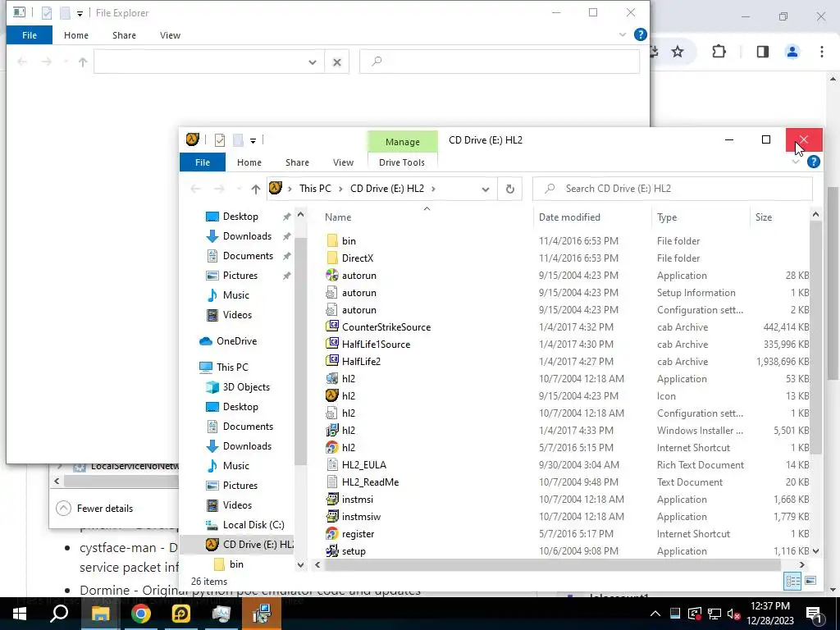Expand chevron after This PC breadcrumb
Screen dimensions: 840x630
[x=341, y=189]
